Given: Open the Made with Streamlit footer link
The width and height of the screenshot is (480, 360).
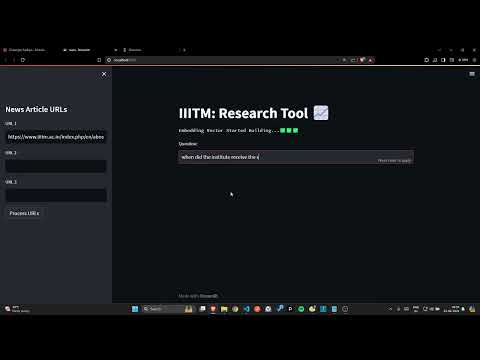Looking at the screenshot, I should 198,296.
